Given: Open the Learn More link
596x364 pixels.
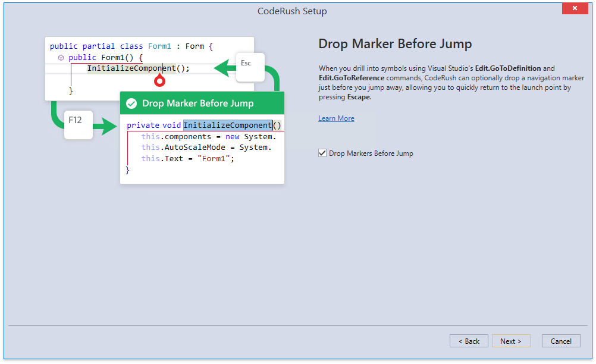Looking at the screenshot, I should (x=336, y=118).
